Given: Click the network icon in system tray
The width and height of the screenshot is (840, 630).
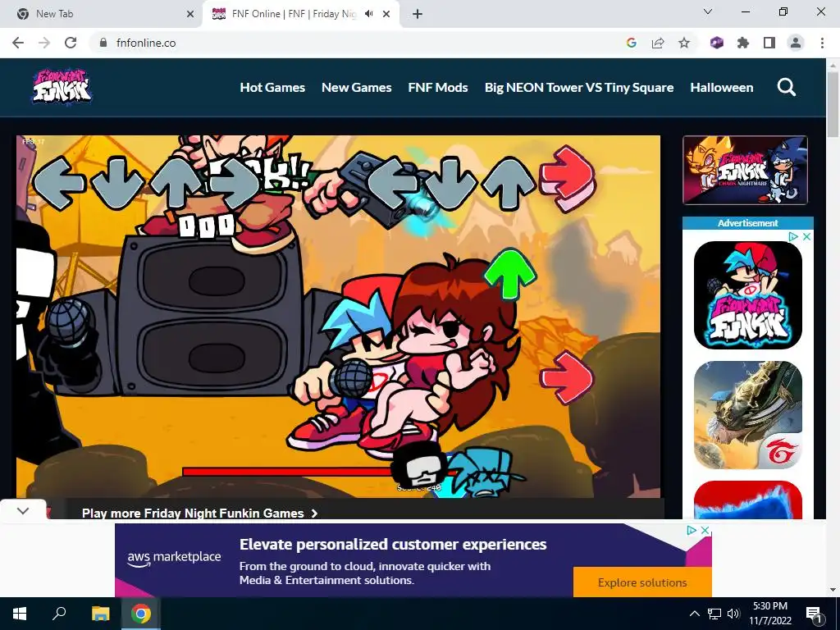Looking at the screenshot, I should click(x=714, y=614).
